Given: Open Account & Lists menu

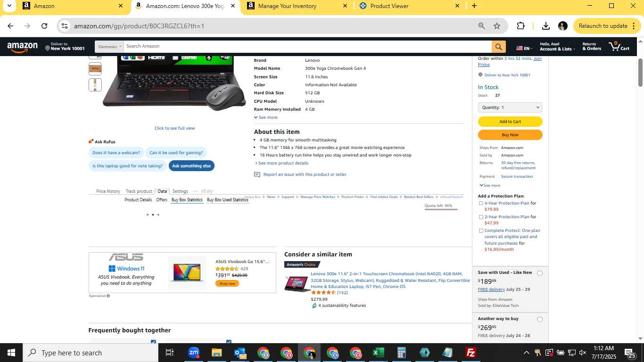Looking at the screenshot, I should (557, 47).
